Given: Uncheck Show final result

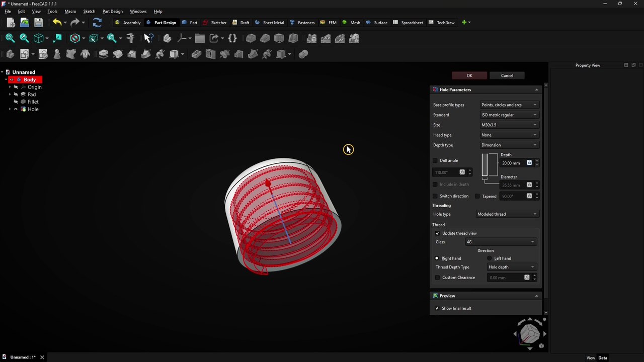Looking at the screenshot, I should click(437, 308).
